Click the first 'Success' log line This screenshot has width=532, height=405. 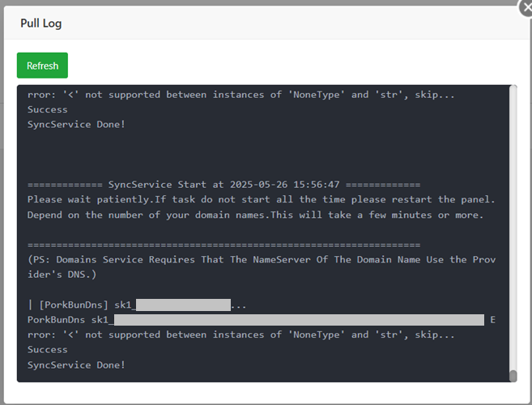pos(47,109)
